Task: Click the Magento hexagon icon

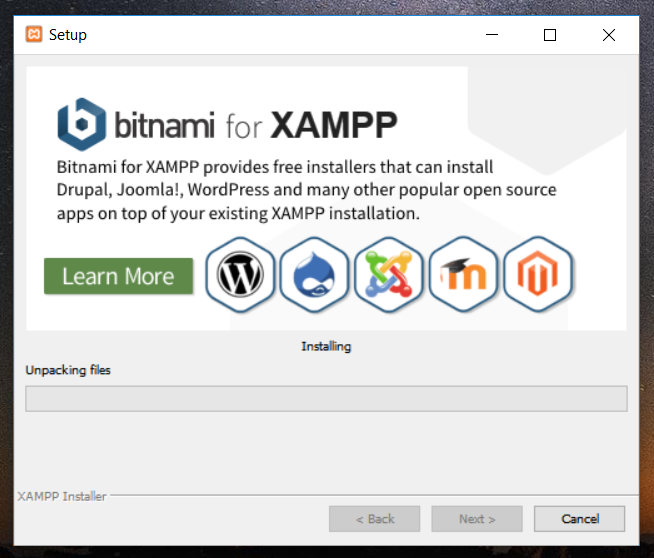Action: pyautogui.click(x=538, y=274)
